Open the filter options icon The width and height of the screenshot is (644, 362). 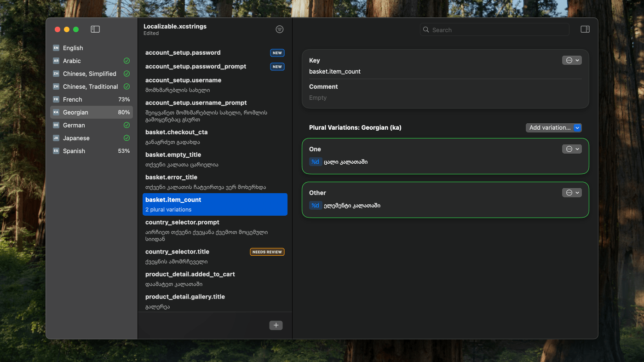279,29
